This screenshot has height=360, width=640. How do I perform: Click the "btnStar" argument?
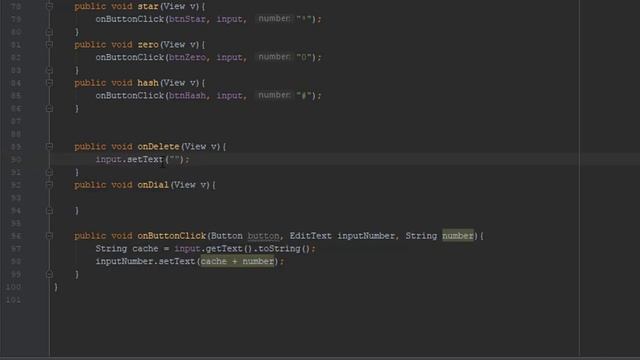(187, 19)
